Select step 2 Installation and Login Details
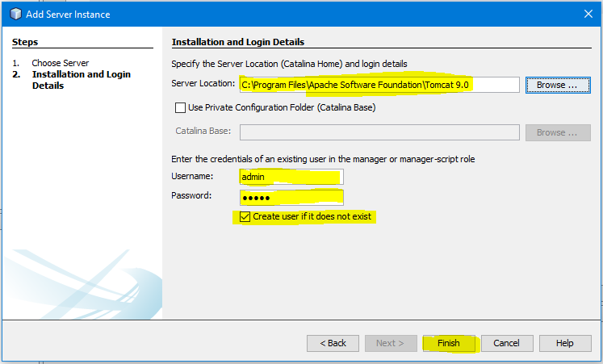This screenshot has height=364, width=603. click(x=82, y=80)
